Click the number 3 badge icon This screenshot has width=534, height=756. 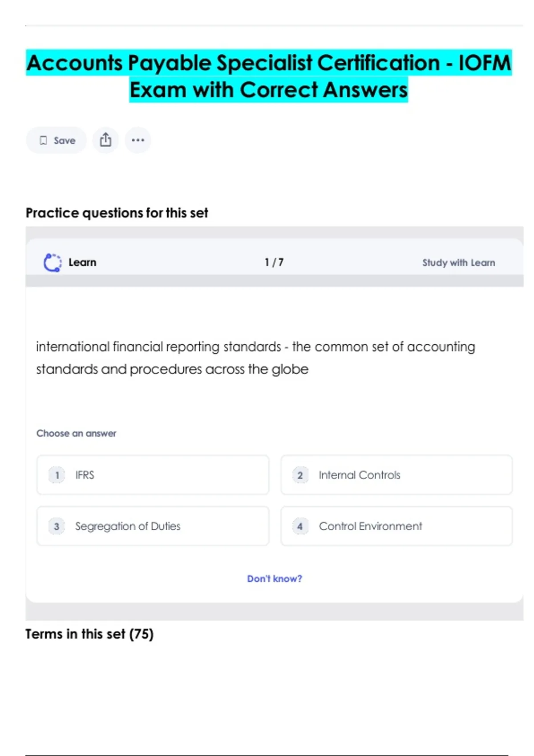(57, 527)
